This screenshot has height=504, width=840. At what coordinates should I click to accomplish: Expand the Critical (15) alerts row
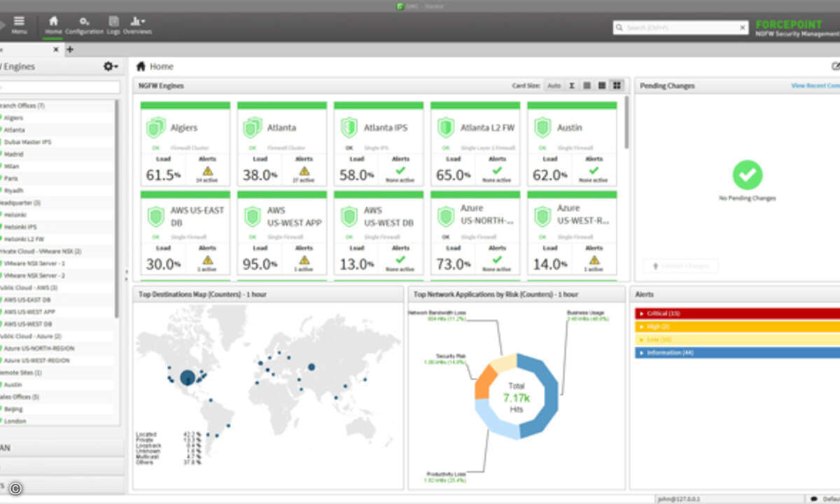pyautogui.click(x=737, y=314)
